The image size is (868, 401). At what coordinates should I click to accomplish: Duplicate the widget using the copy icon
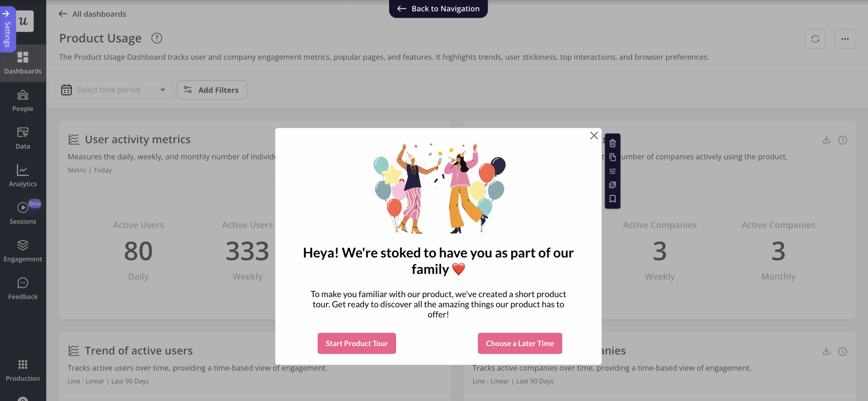pos(612,157)
